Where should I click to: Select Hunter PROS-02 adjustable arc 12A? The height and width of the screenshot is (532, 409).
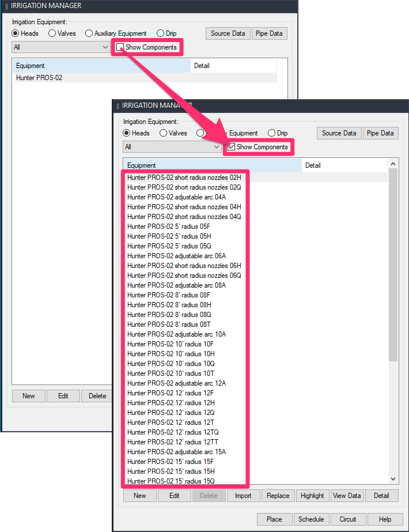click(176, 383)
